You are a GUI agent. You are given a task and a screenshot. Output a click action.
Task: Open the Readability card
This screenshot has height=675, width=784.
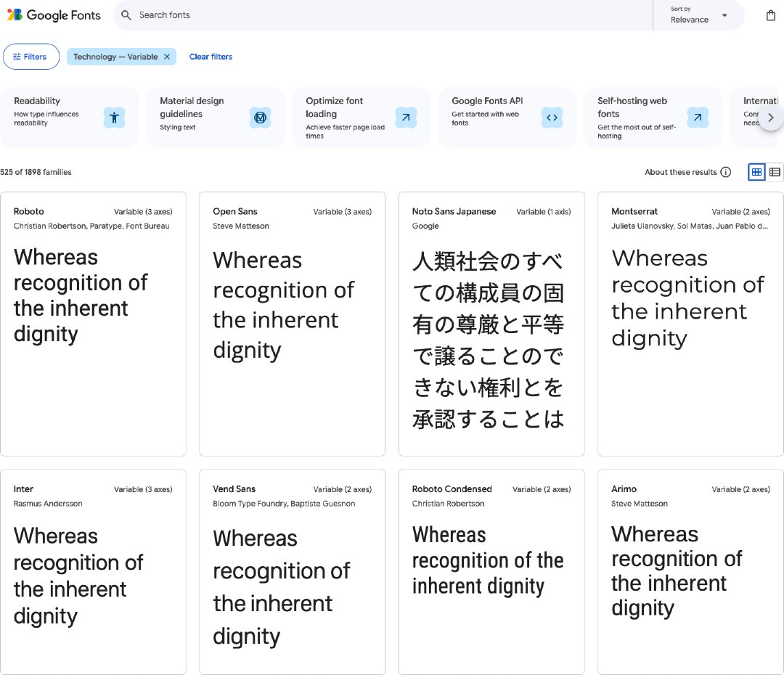(x=70, y=118)
